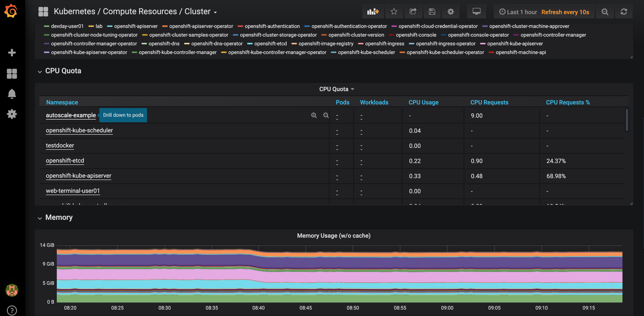Sort table by CPU Requests column
The image size is (644, 316).
click(x=489, y=102)
